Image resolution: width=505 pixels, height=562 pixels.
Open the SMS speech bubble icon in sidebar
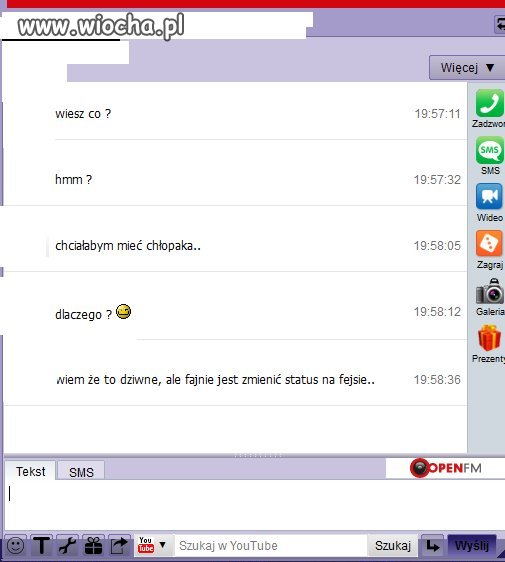click(x=490, y=150)
